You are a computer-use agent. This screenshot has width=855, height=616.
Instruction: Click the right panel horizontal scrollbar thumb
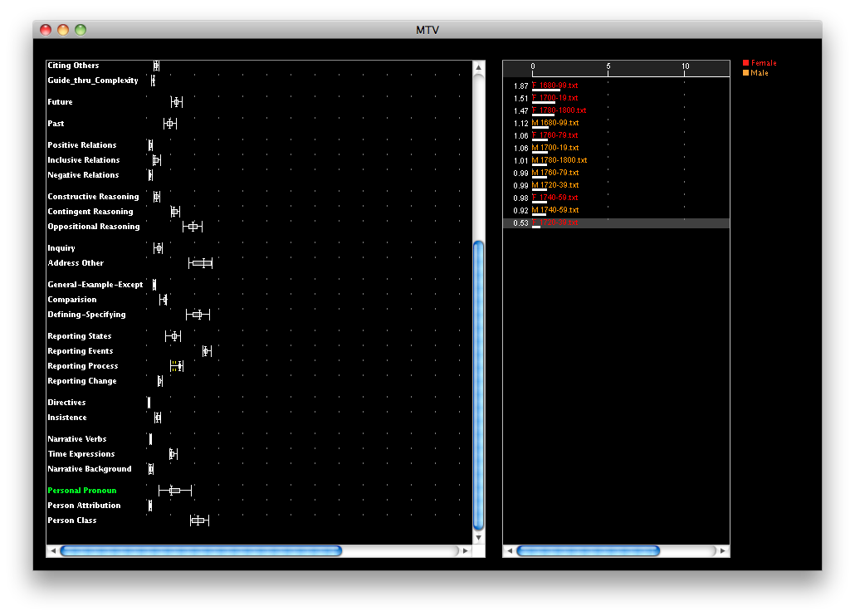pos(588,550)
